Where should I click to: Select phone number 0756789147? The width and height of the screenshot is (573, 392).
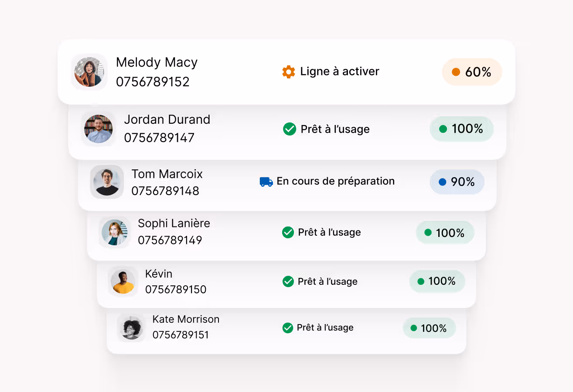159,138
